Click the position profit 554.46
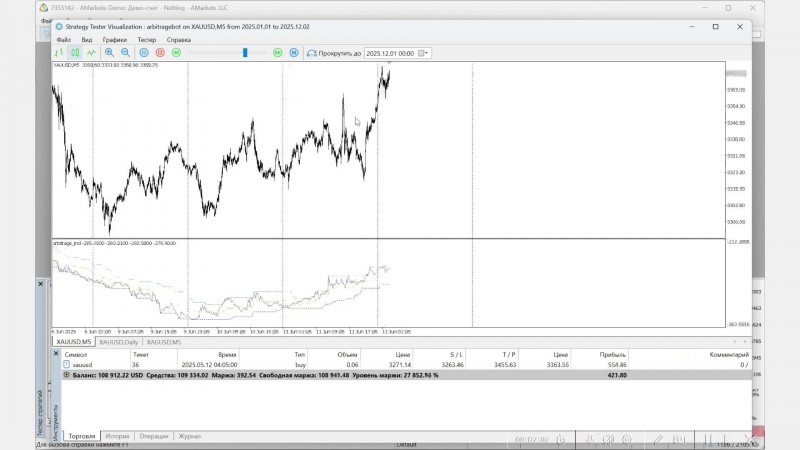This screenshot has width=800, height=450. click(617, 365)
